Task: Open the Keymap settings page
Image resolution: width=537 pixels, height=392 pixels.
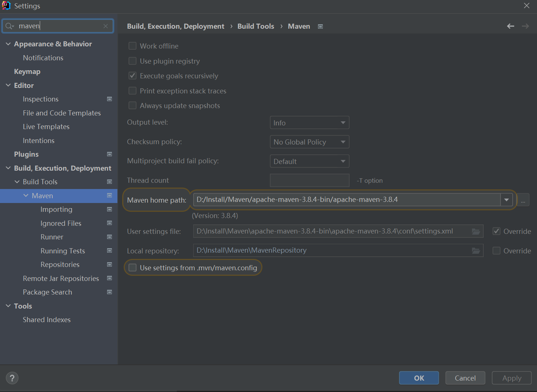Action: click(27, 71)
